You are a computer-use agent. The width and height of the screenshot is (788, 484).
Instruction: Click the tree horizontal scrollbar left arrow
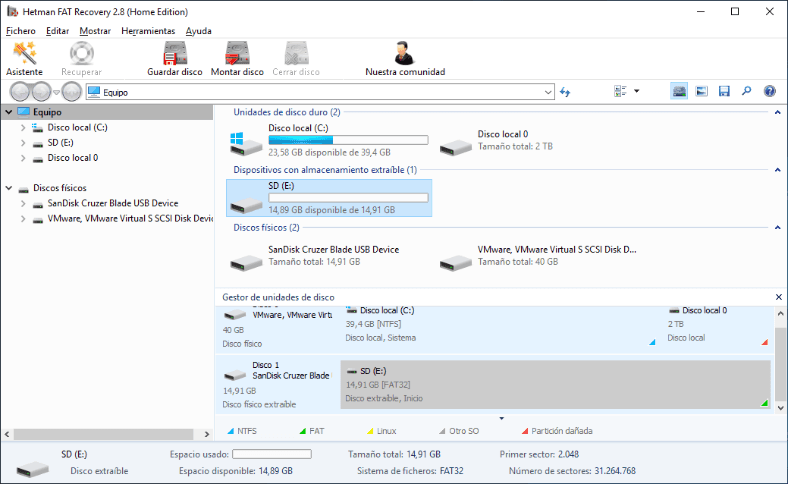tap(7, 434)
